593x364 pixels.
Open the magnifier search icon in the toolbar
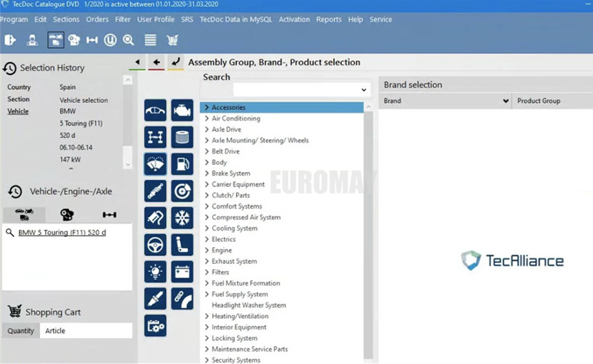click(128, 40)
